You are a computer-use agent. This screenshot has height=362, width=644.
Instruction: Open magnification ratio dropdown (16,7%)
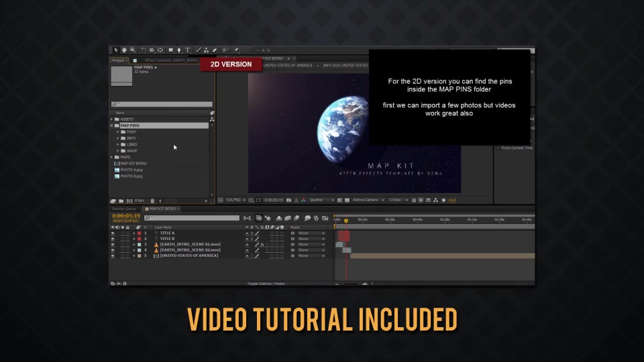235,200
